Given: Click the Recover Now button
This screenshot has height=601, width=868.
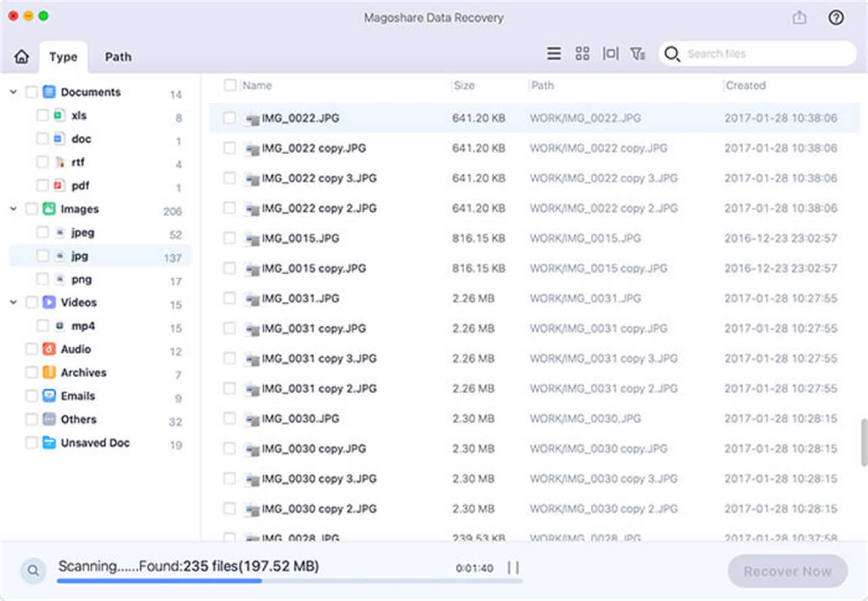Looking at the screenshot, I should tap(787, 571).
